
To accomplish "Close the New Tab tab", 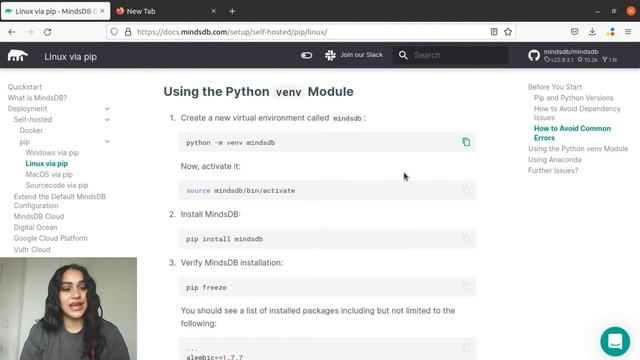I will click(x=213, y=11).
